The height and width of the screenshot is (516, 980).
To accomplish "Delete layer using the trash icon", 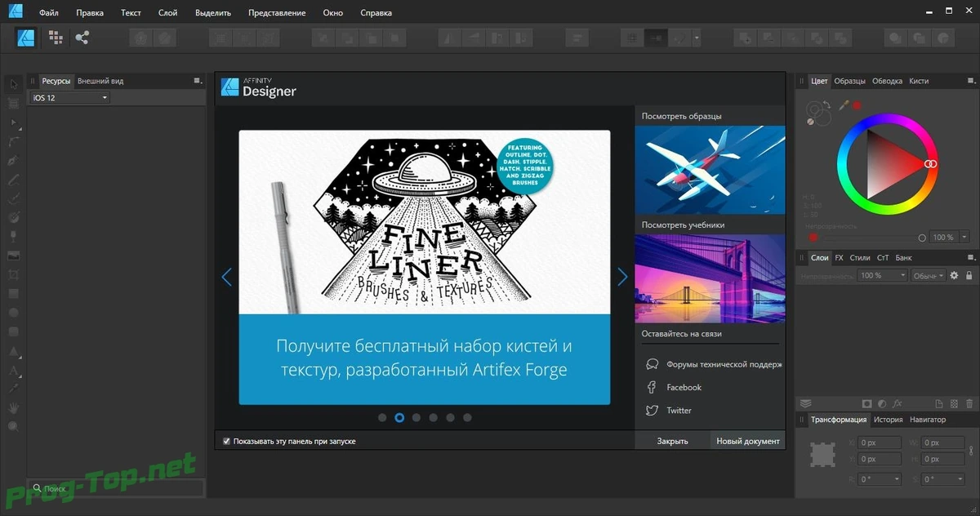I will point(969,403).
